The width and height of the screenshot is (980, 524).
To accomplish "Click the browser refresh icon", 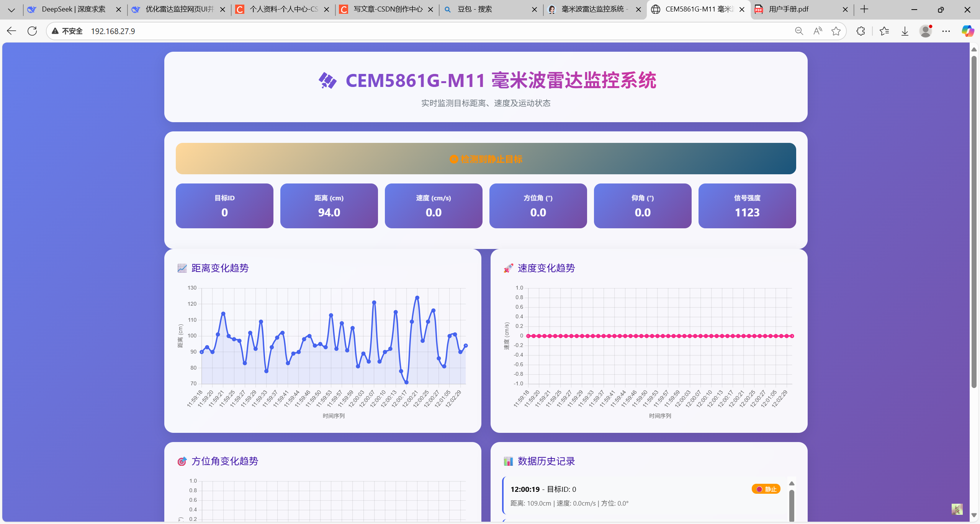I will pos(32,31).
